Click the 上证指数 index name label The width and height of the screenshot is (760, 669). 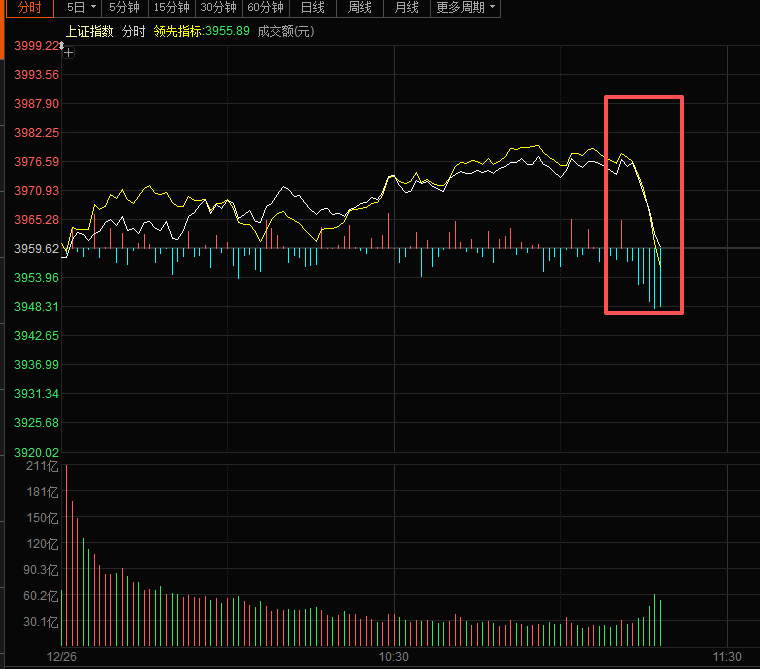pos(86,31)
